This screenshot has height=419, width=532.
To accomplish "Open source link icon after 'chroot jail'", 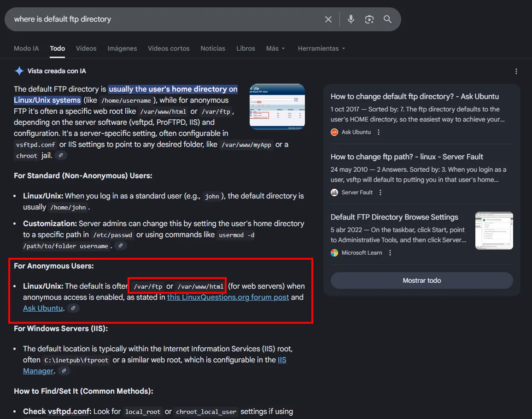I will pyautogui.click(x=61, y=155).
